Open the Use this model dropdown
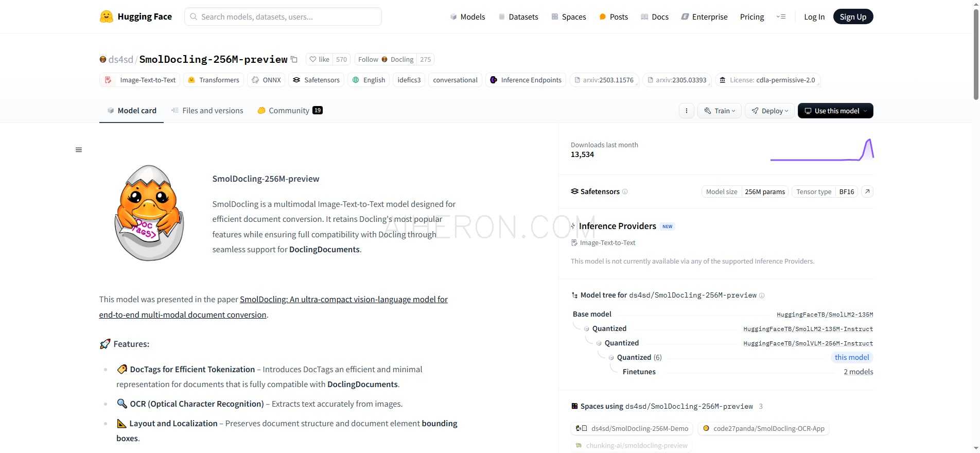980x453 pixels. pyautogui.click(x=835, y=111)
